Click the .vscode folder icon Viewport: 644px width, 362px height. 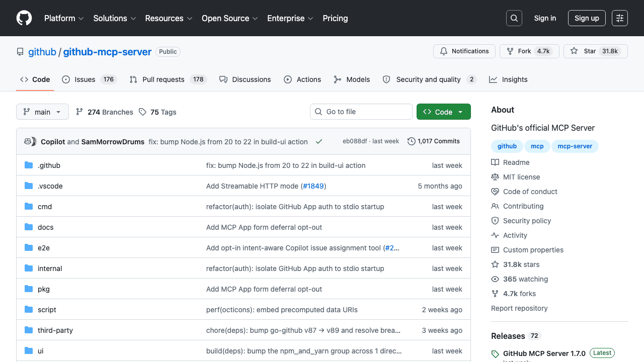[x=29, y=186]
